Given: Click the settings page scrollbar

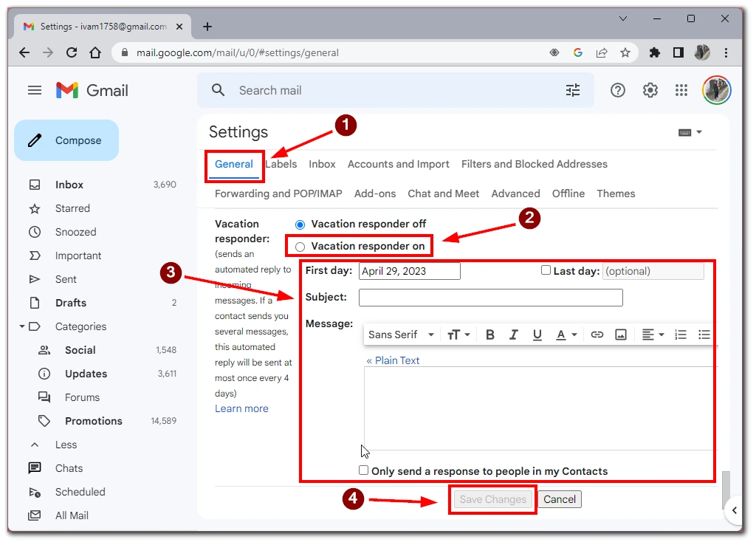Looking at the screenshot, I should [726, 490].
